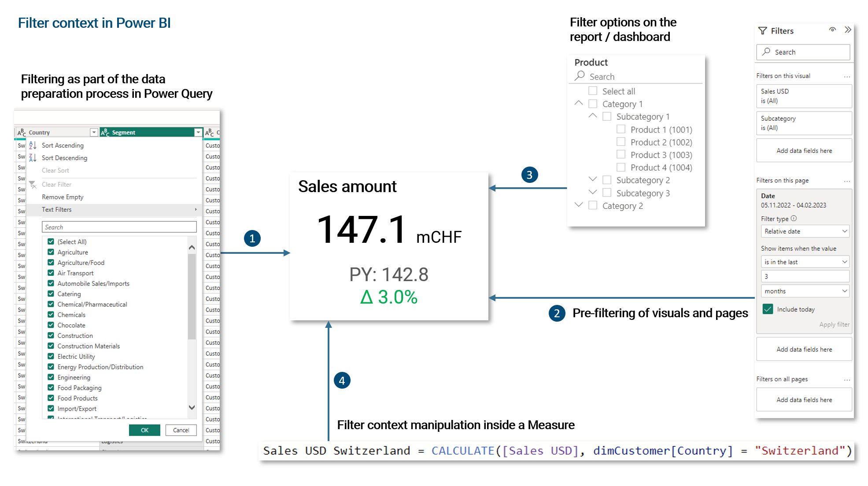Image resolution: width=868 pixels, height=486 pixels.
Task: Select the Remove Empty menu entry
Action: (63, 197)
